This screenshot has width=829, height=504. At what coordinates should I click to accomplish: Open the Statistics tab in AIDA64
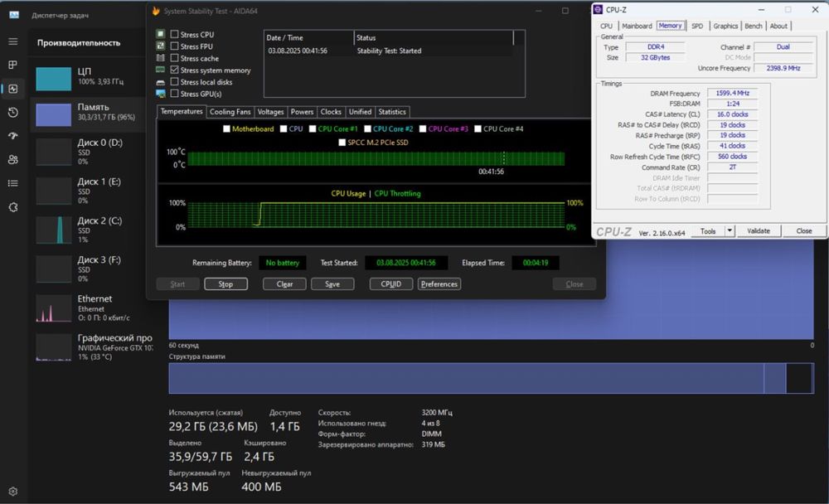coord(392,112)
